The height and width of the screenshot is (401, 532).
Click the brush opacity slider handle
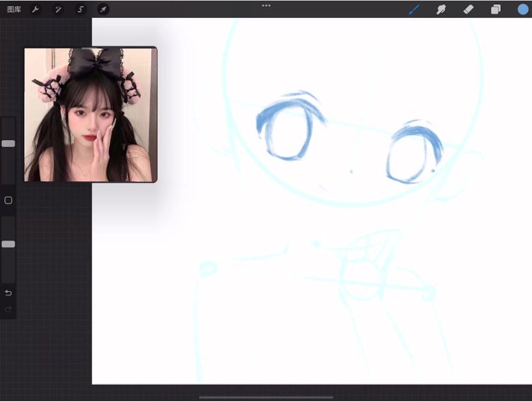[x=8, y=244]
